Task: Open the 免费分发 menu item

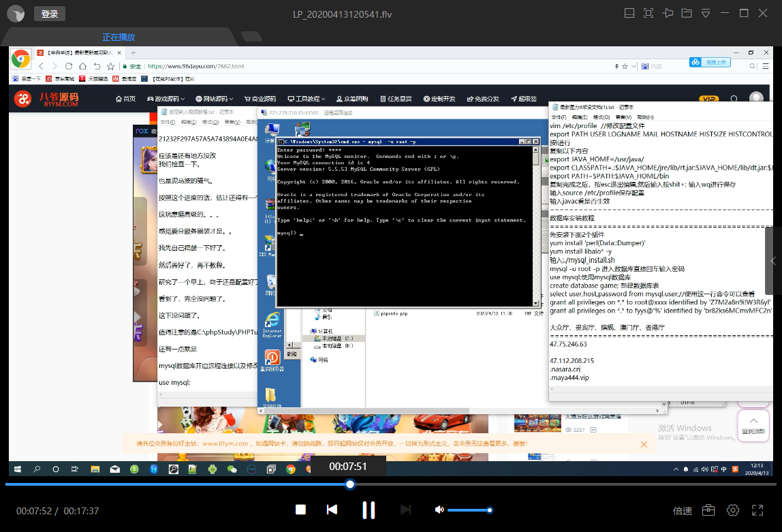Action: (x=483, y=99)
